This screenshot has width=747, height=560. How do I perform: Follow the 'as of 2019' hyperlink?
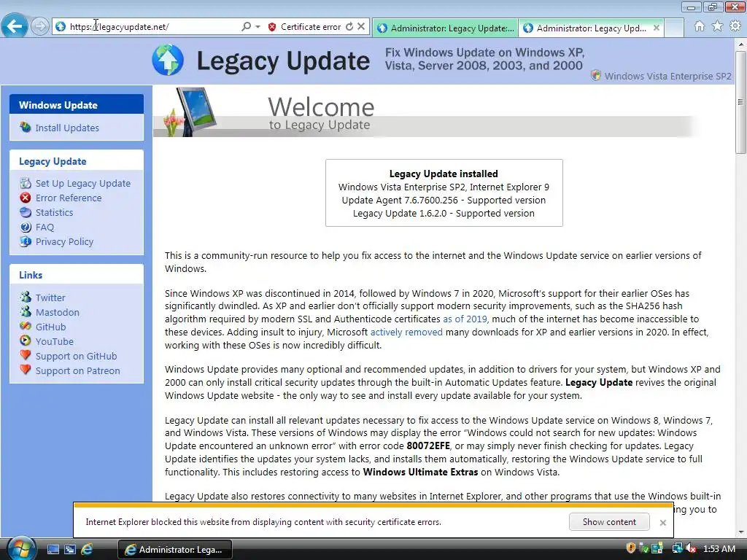point(465,319)
